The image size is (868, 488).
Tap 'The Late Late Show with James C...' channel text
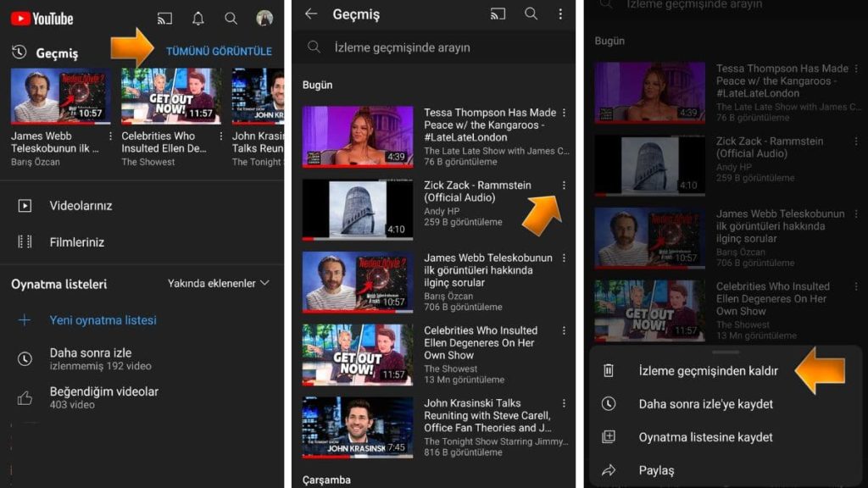[497, 151]
